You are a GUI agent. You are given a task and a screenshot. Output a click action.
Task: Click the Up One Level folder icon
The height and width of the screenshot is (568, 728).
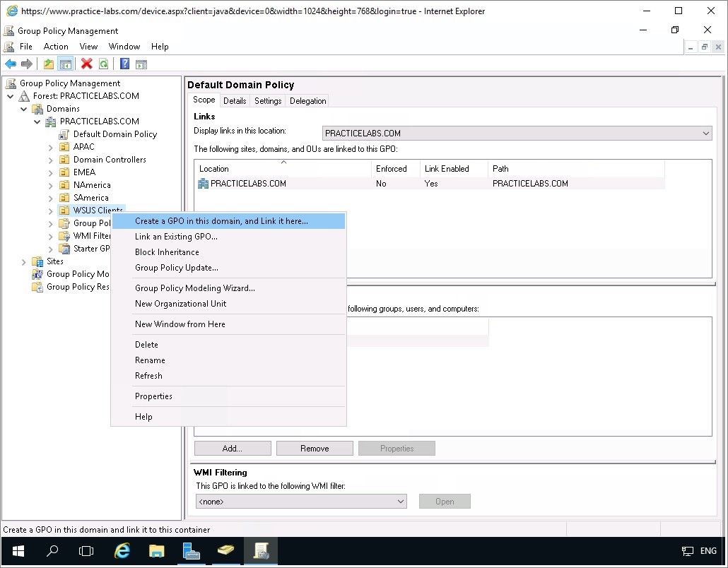49,64
